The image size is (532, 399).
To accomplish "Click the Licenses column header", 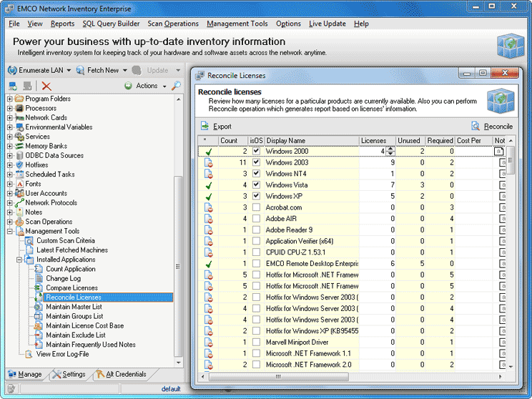I will pyautogui.click(x=374, y=140).
